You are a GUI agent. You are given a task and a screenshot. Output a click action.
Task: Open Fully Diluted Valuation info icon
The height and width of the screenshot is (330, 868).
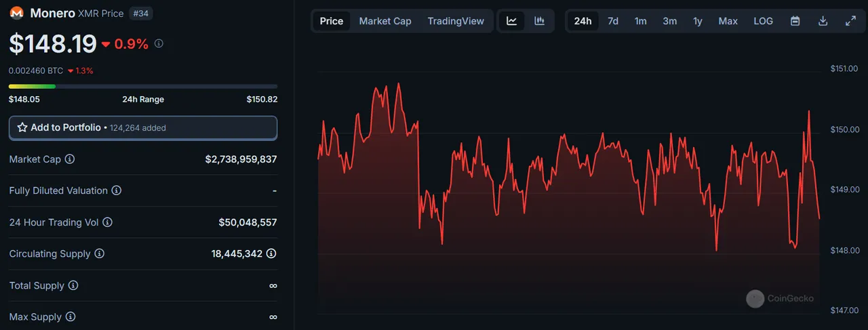[117, 191]
